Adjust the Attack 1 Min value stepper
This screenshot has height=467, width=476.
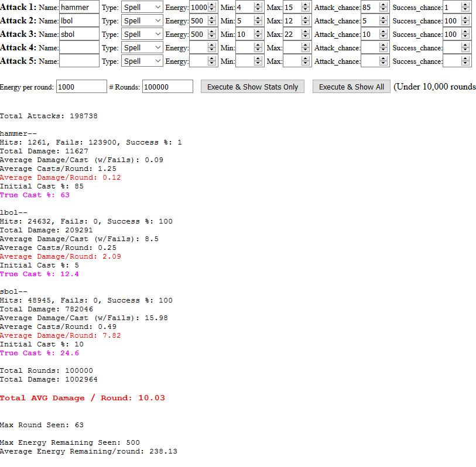coord(258,7)
